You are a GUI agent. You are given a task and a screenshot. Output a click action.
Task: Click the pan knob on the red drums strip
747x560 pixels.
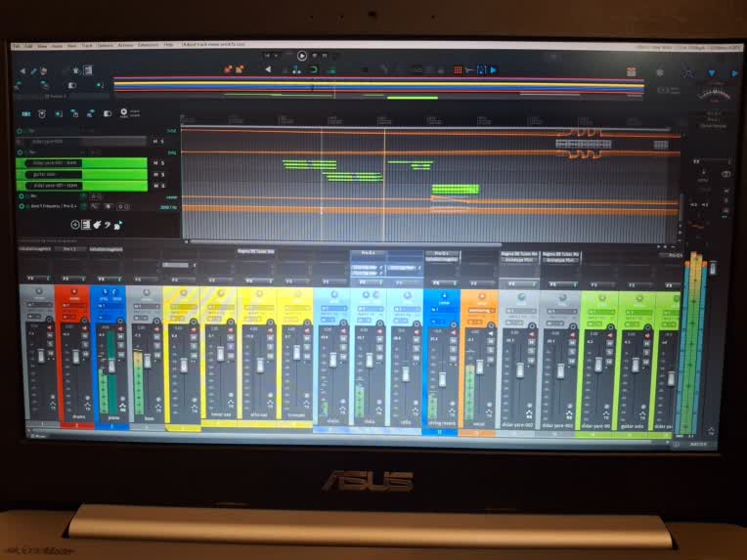[x=74, y=291]
